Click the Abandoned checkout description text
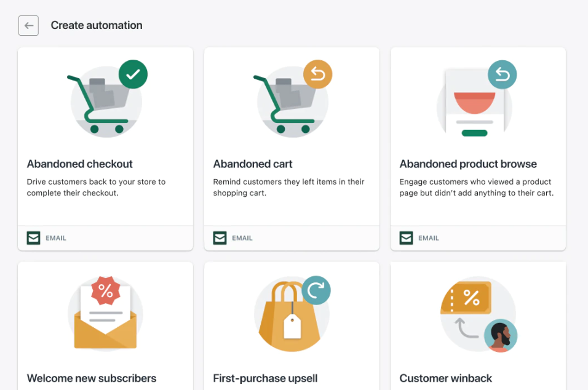Image resolution: width=588 pixels, height=390 pixels. click(96, 187)
